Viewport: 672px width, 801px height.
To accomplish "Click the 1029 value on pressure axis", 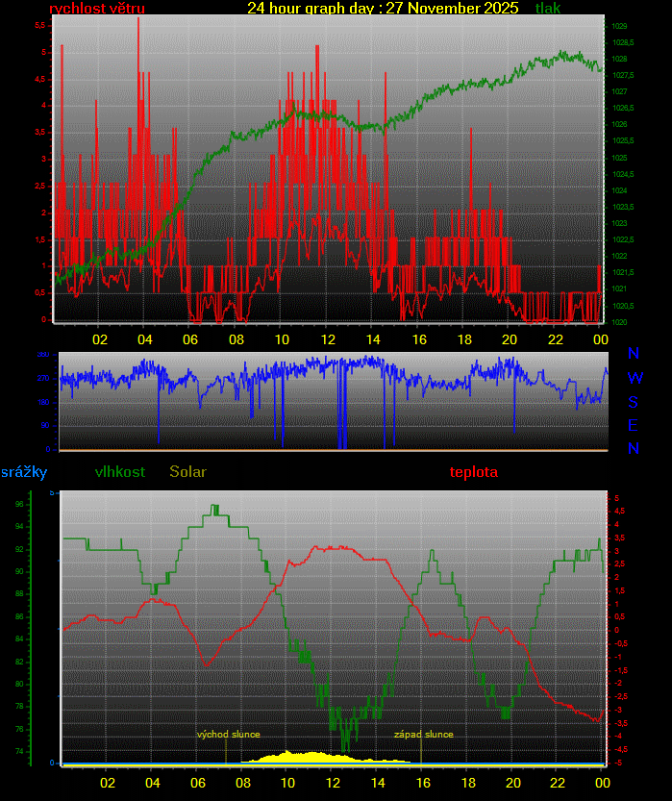I will point(620,26).
